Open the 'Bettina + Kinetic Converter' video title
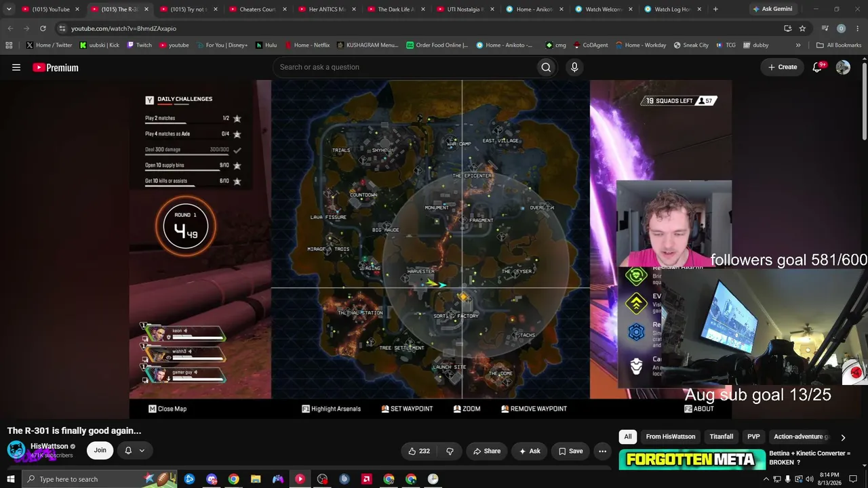Image resolution: width=868 pixels, height=488 pixels. click(810, 457)
